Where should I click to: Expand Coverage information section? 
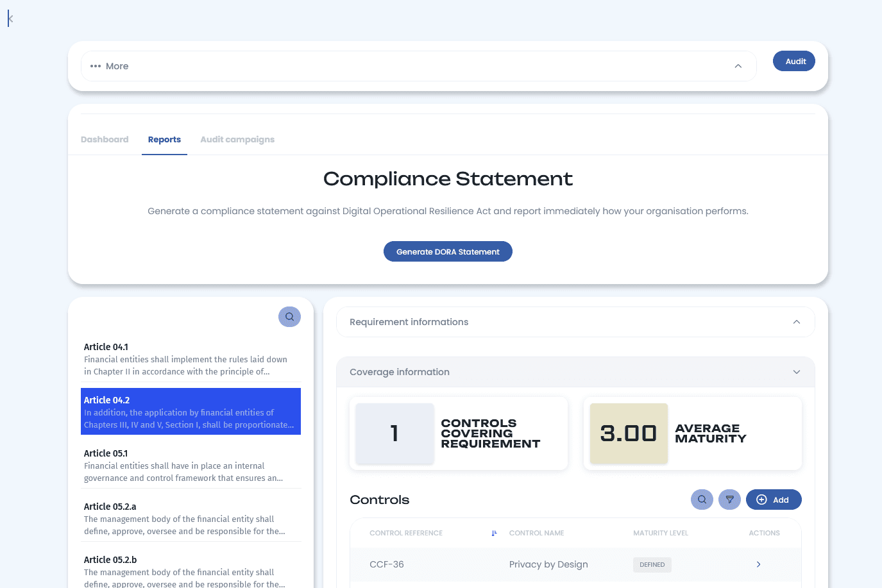tap(796, 372)
